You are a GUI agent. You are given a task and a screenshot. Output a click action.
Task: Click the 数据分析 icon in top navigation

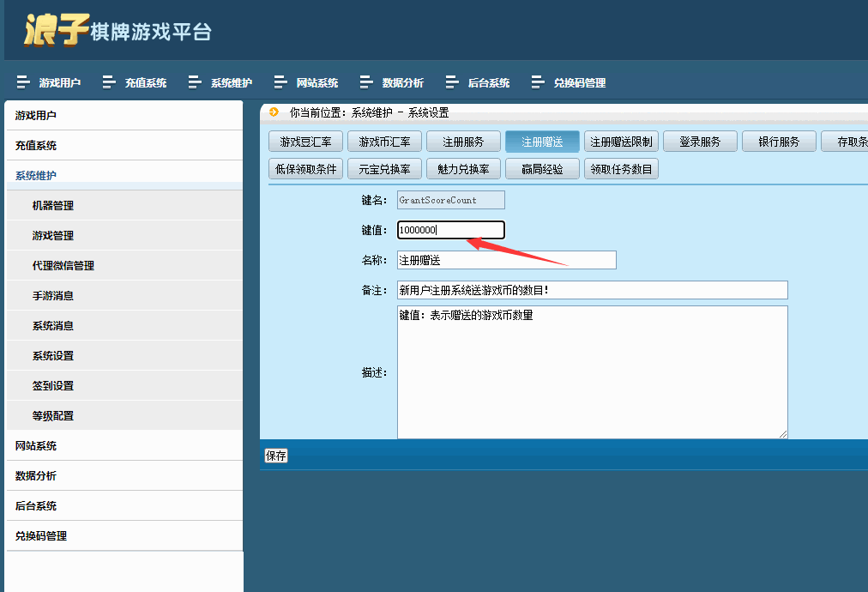tap(365, 82)
